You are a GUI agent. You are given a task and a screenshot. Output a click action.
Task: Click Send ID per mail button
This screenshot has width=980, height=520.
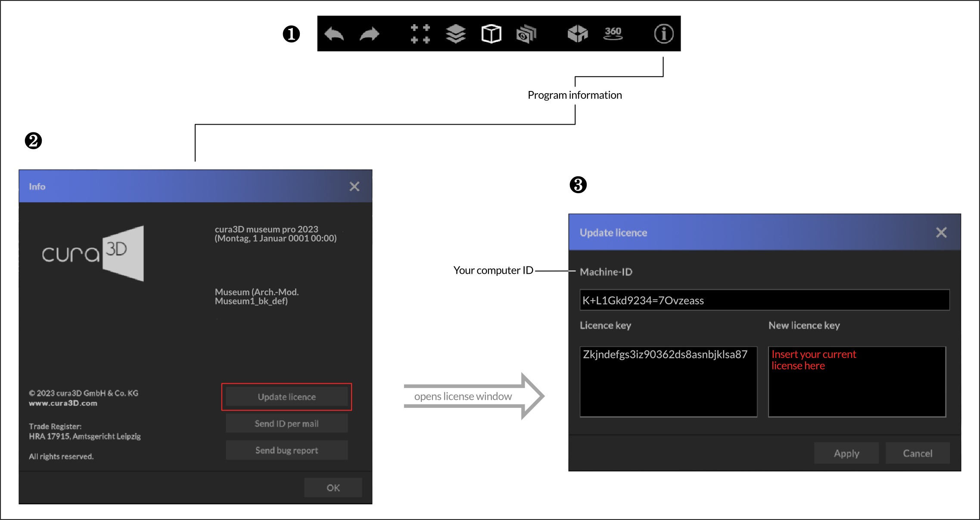pyautogui.click(x=286, y=423)
